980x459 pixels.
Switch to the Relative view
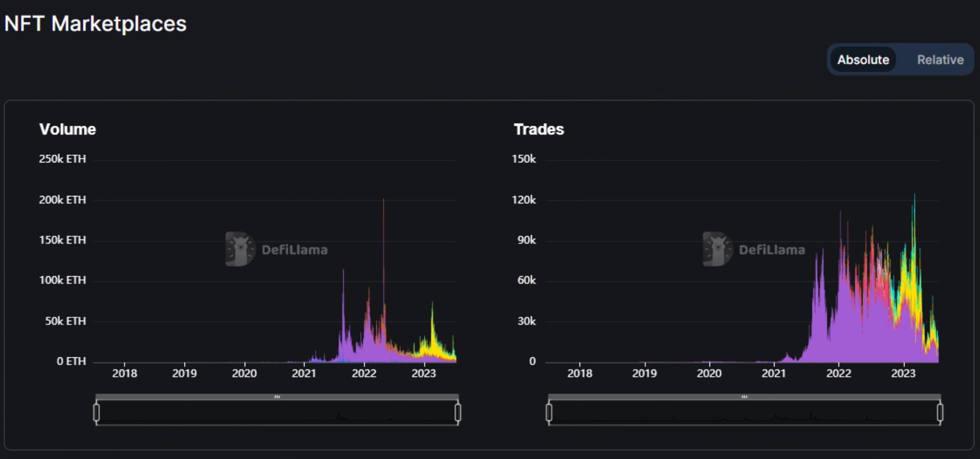coord(940,59)
